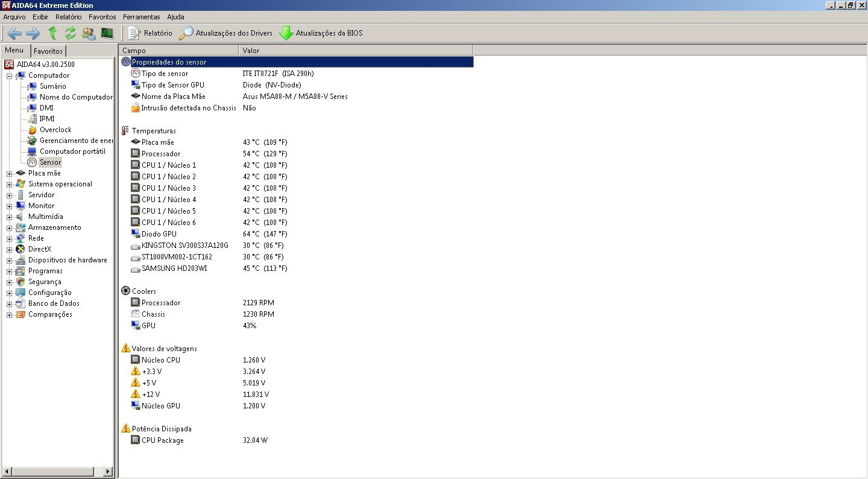
Task: Select Gerenciamento de energia tree item
Action: (76, 141)
